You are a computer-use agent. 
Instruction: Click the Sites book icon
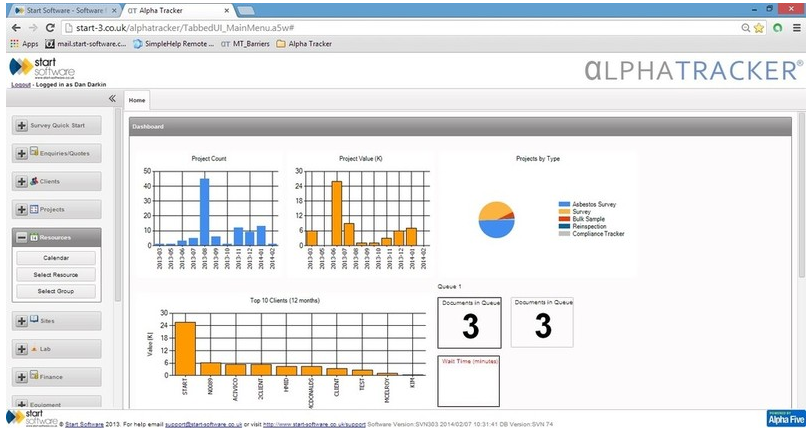[x=34, y=319]
